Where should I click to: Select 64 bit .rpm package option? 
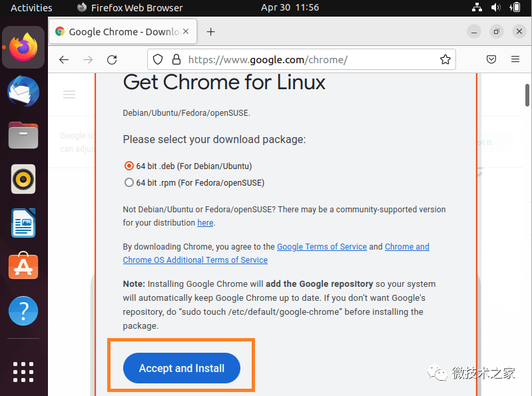pyautogui.click(x=129, y=182)
